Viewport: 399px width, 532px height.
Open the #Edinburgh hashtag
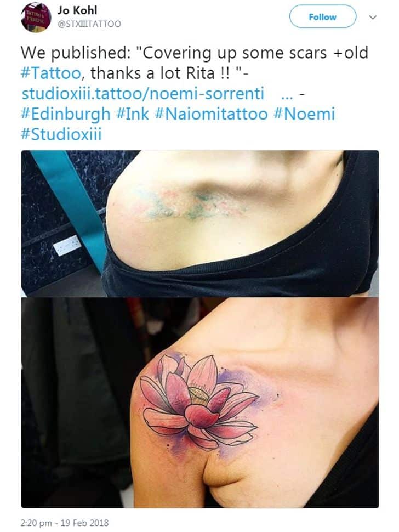(x=66, y=114)
